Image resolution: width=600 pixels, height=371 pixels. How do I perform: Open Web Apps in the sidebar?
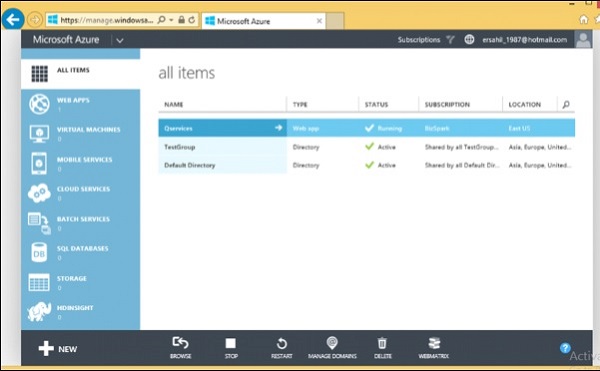click(x=81, y=104)
